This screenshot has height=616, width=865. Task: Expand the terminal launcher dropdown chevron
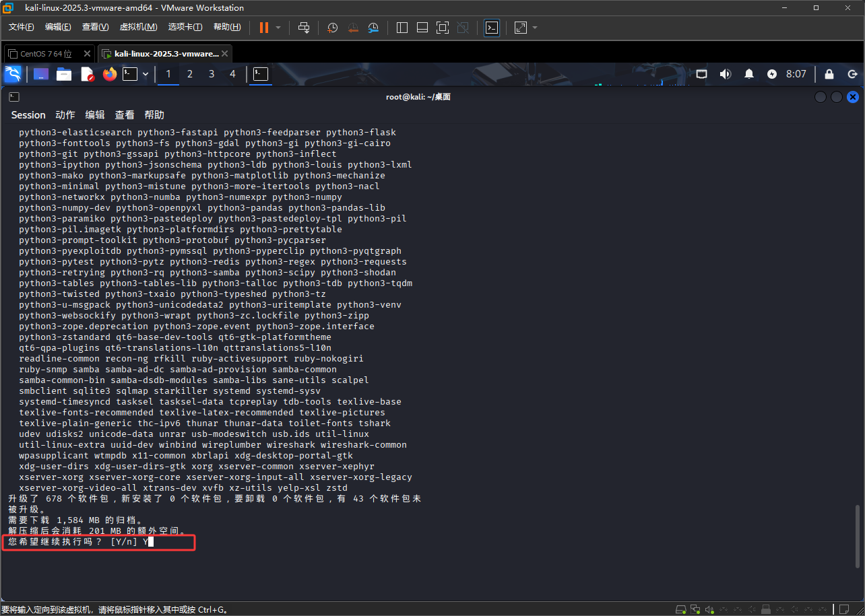click(x=146, y=74)
